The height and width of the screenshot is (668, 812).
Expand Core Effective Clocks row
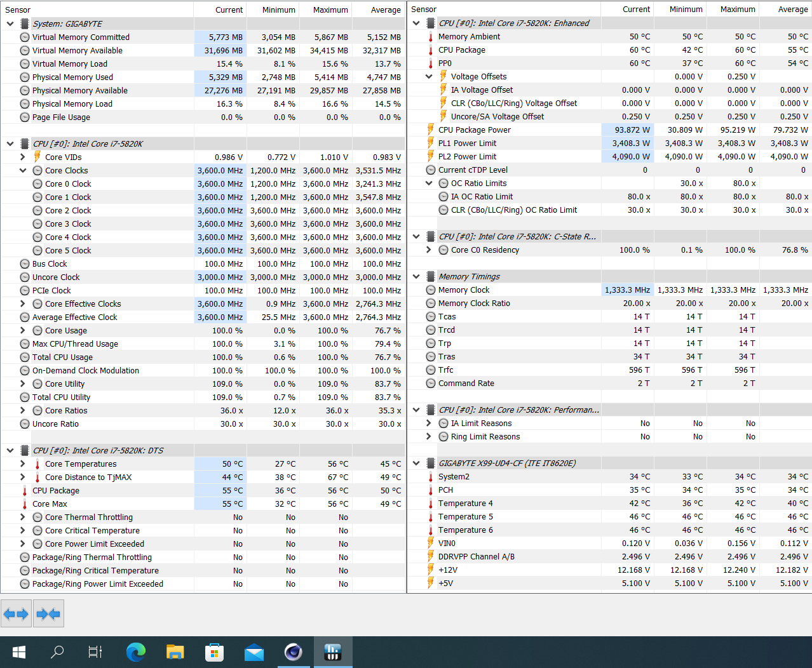tap(23, 304)
